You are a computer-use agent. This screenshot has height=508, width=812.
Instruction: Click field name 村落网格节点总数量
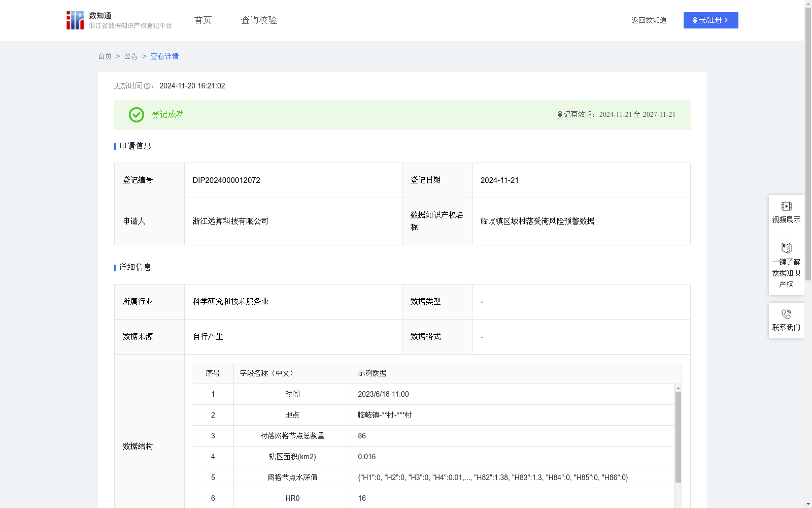[x=292, y=436]
